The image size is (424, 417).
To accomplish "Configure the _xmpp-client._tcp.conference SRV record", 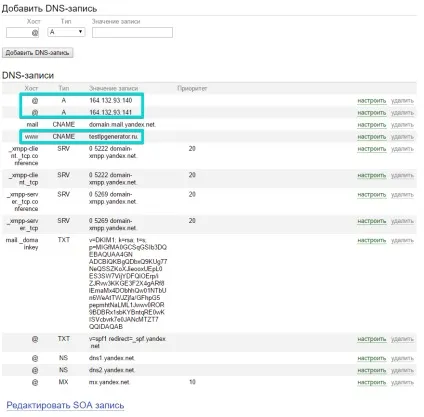I will [x=372, y=149].
